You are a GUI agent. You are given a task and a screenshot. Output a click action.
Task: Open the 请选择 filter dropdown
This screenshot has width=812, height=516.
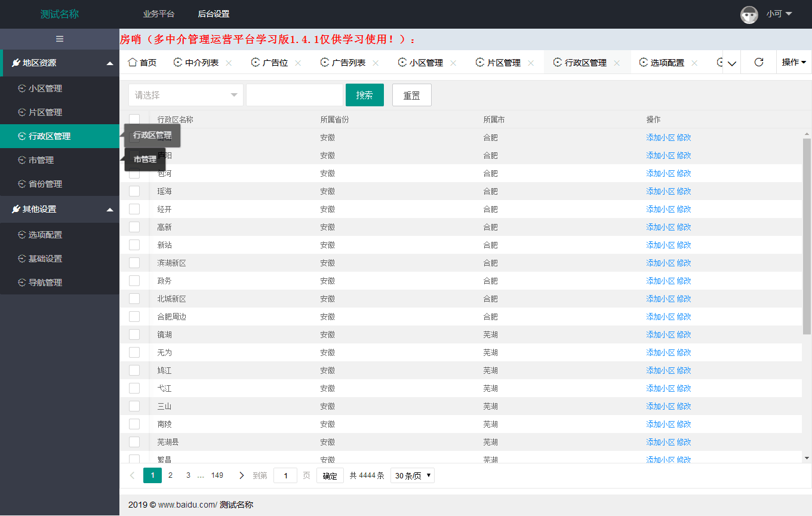[x=186, y=95]
